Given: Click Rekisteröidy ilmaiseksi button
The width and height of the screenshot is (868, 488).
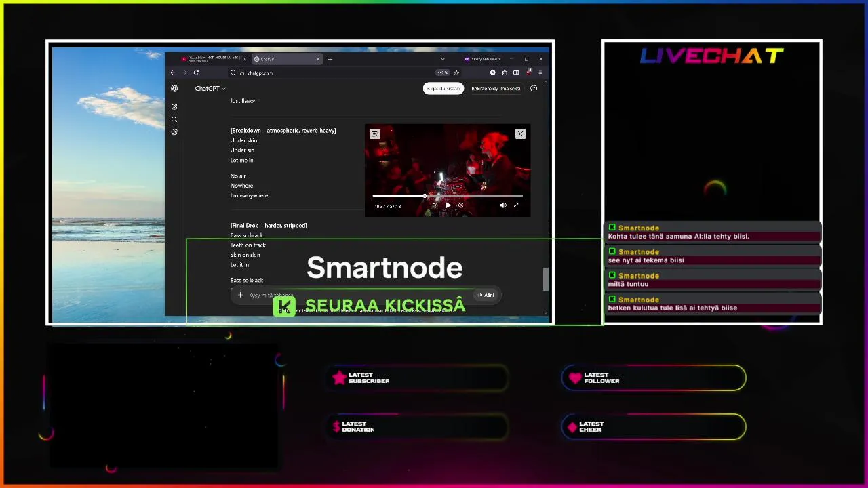Looking at the screenshot, I should [496, 89].
